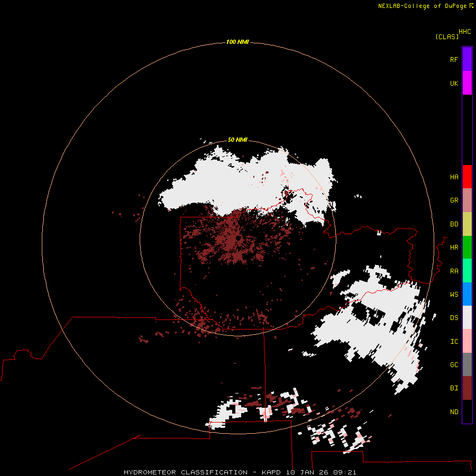Click the DS white legend swatch

click(467, 317)
